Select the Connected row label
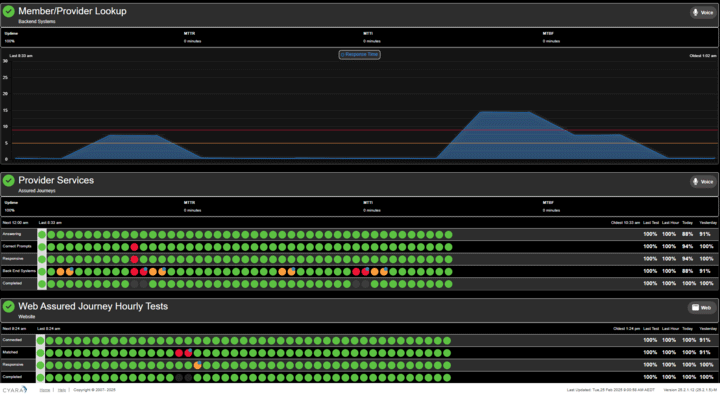Screen dimensions: 720x395 click(12, 340)
